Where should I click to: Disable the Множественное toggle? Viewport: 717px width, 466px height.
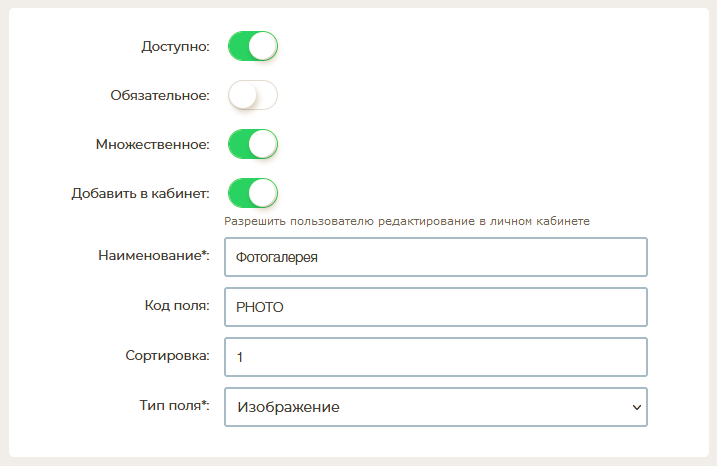(252, 144)
